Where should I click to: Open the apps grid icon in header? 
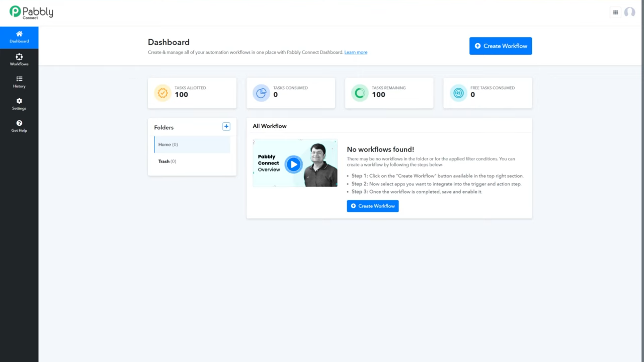[615, 12]
